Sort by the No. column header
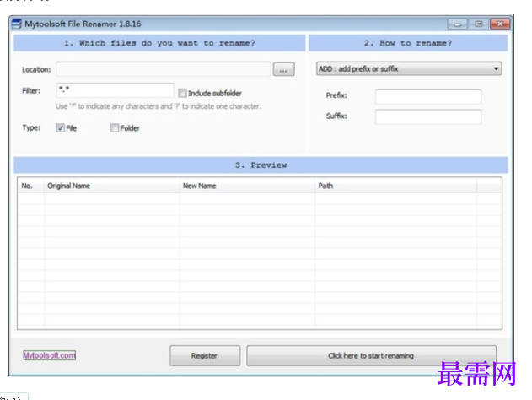 [30, 186]
